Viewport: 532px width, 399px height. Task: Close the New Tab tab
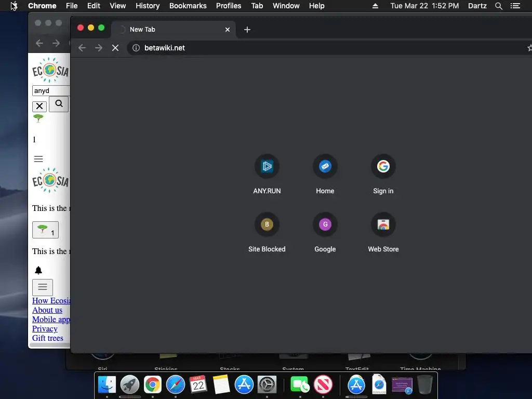point(228,30)
